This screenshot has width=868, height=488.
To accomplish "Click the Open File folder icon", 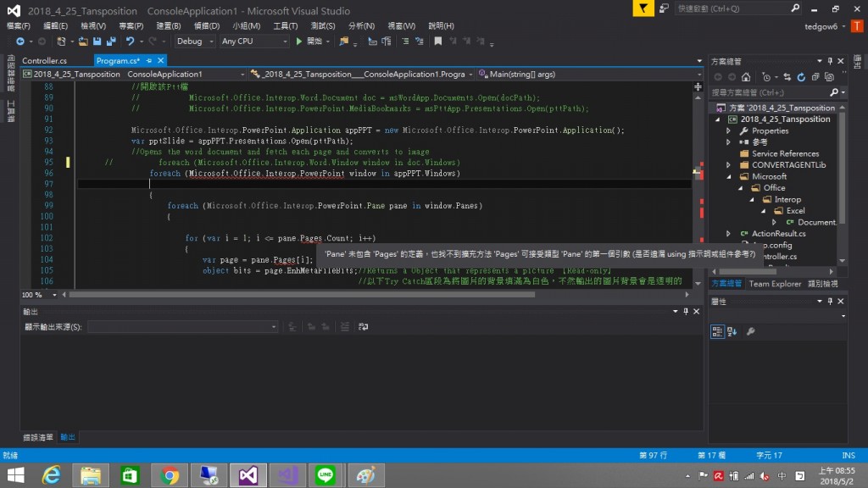I will [82, 41].
